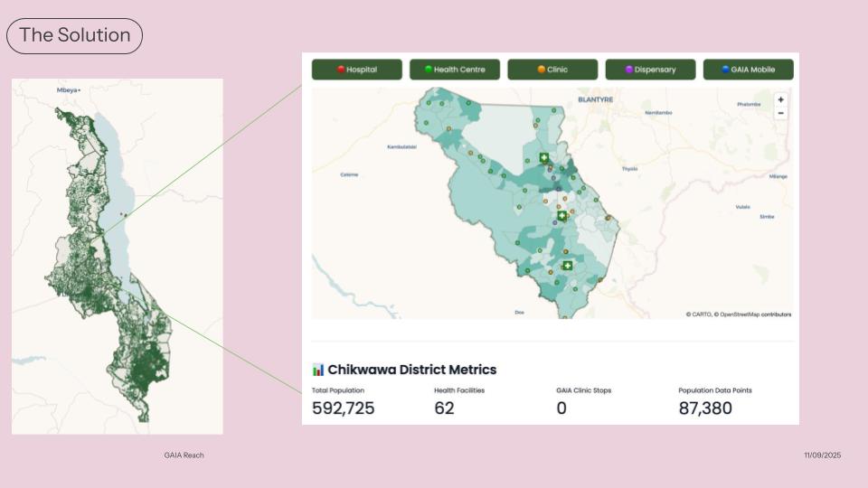Click the orange dot in Clinic button
The image size is (868, 488).
pos(542,70)
